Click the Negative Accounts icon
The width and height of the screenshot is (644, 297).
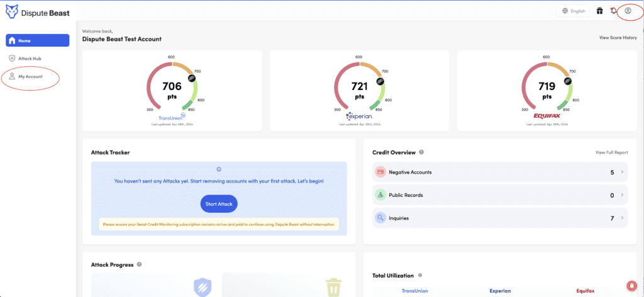(380, 172)
